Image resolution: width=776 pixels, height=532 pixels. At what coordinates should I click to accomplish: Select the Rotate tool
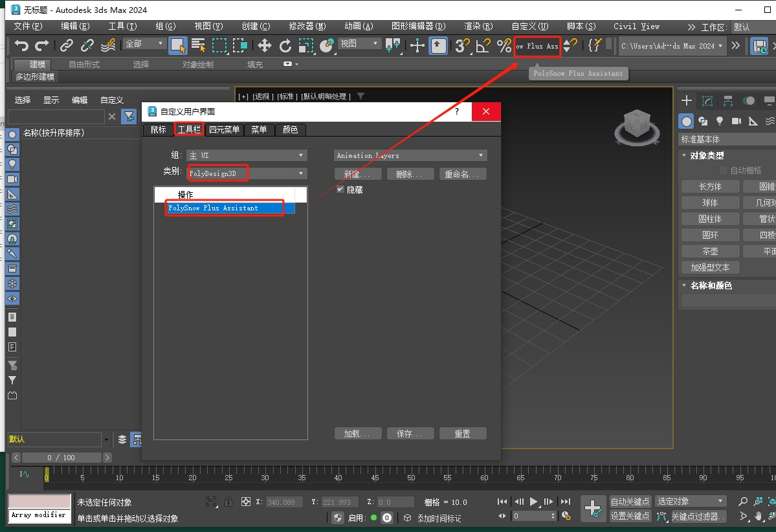(x=285, y=46)
